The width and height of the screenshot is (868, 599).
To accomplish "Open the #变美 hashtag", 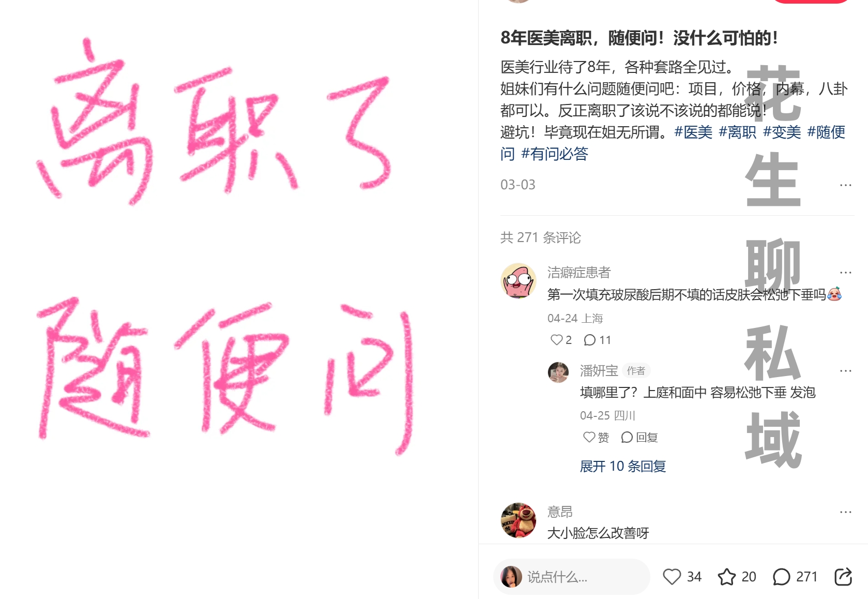I will point(782,132).
